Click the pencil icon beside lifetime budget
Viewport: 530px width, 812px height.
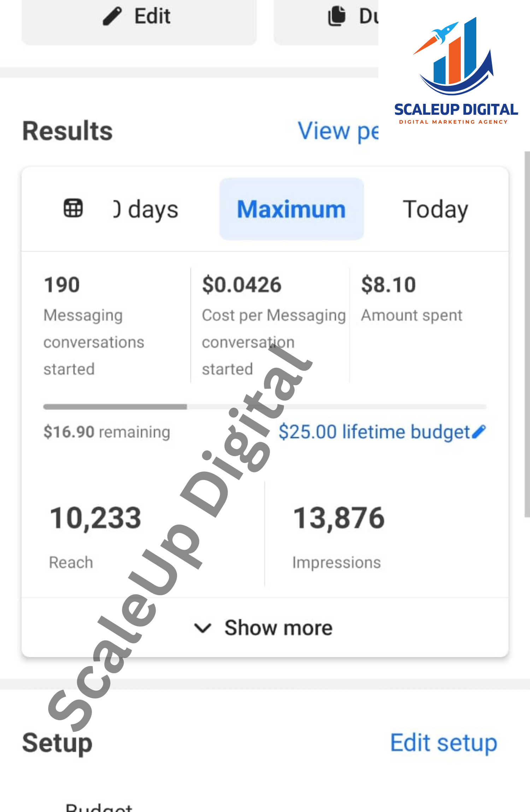click(x=479, y=431)
